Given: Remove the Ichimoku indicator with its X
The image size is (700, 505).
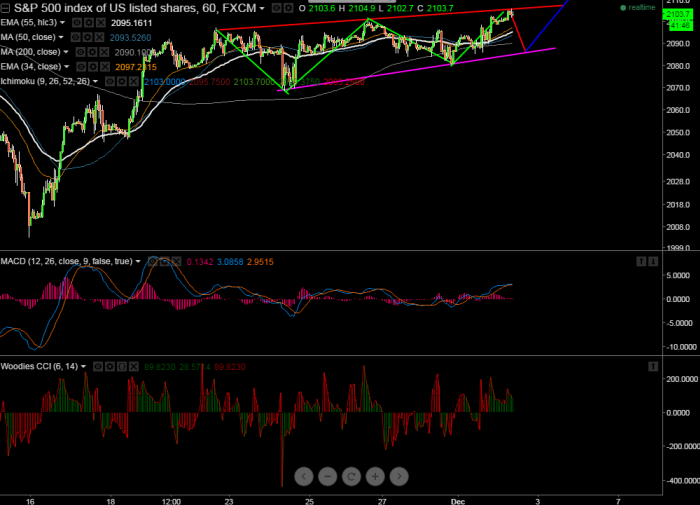Looking at the screenshot, I should [x=133, y=81].
